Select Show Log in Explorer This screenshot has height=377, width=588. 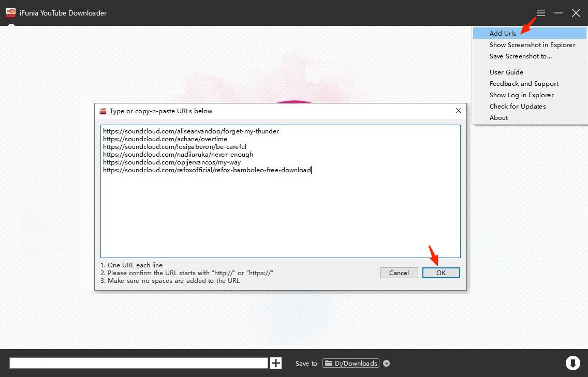coord(521,95)
